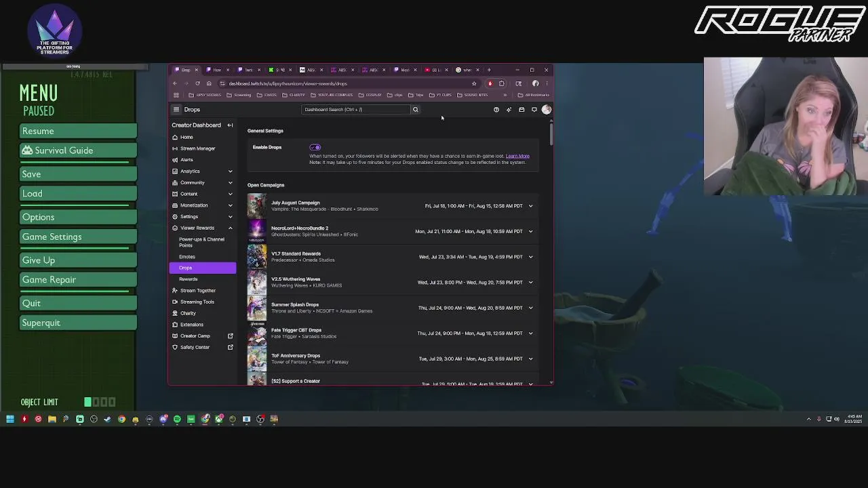The height and width of the screenshot is (488, 868).
Task: Open Safety Center external link icon
Action: click(x=230, y=348)
